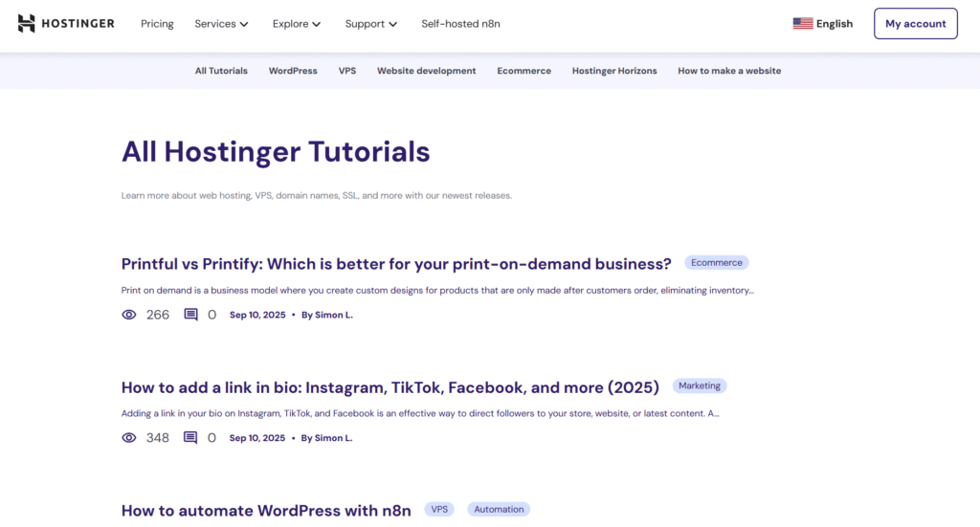The image size is (980, 527).
Task: Switch to the VPS tutorials tab
Action: (x=347, y=71)
